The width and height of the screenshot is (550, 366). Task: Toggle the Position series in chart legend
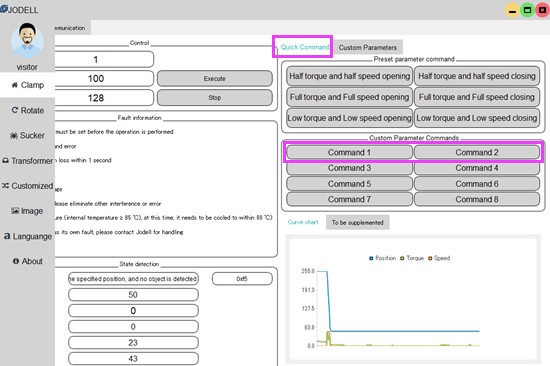click(x=382, y=258)
